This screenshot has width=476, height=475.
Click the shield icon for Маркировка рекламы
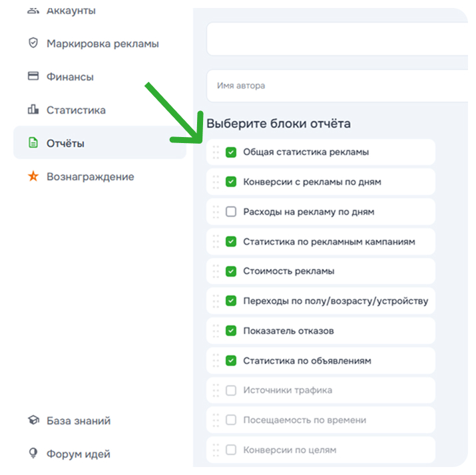33,43
